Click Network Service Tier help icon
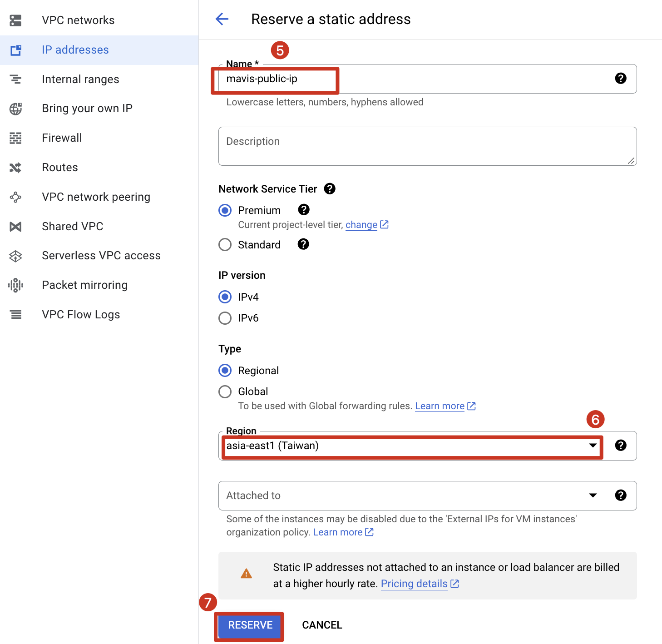 click(x=330, y=189)
